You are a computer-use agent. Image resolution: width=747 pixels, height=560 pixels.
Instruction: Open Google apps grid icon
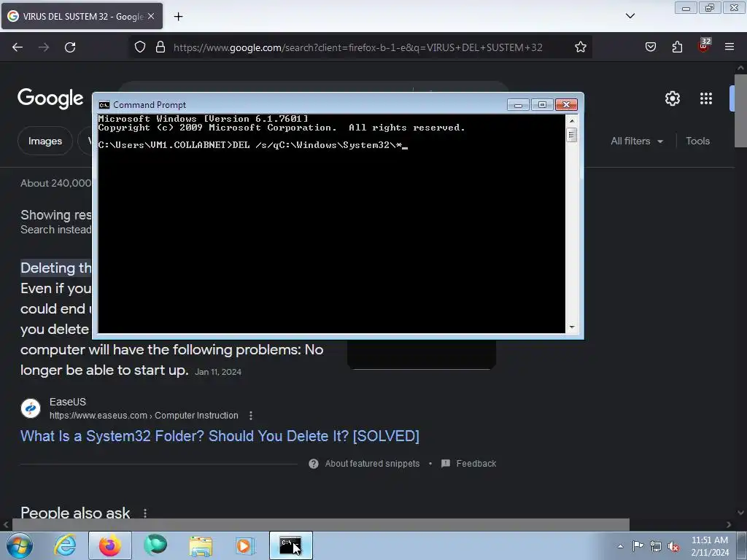coord(706,98)
